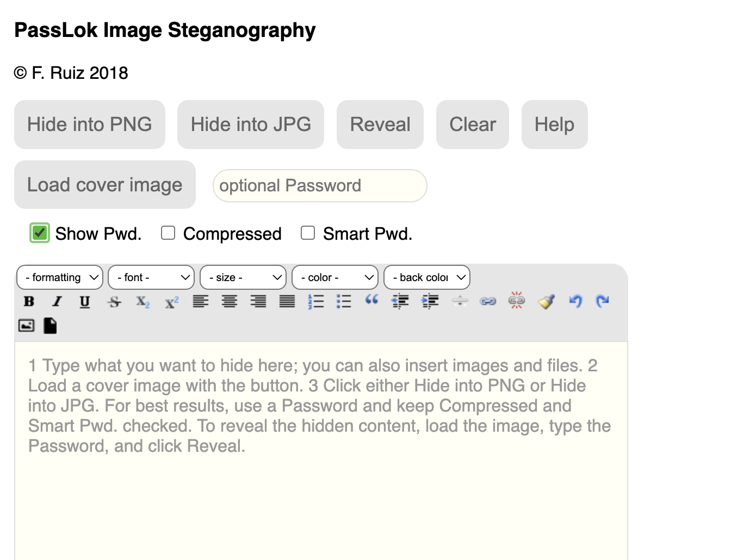
Task: Toggle strikethrough text
Action: tap(114, 301)
